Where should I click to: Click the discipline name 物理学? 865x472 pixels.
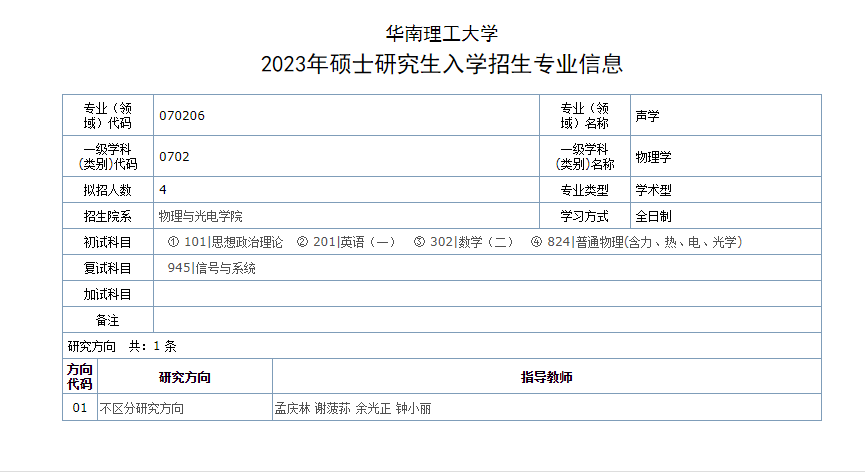pos(653,157)
